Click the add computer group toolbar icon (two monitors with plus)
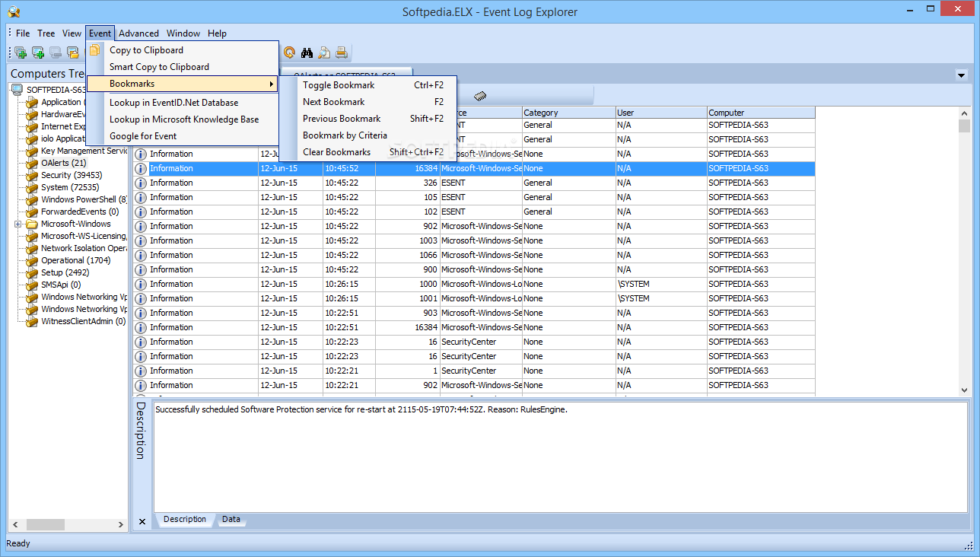 pyautogui.click(x=21, y=53)
